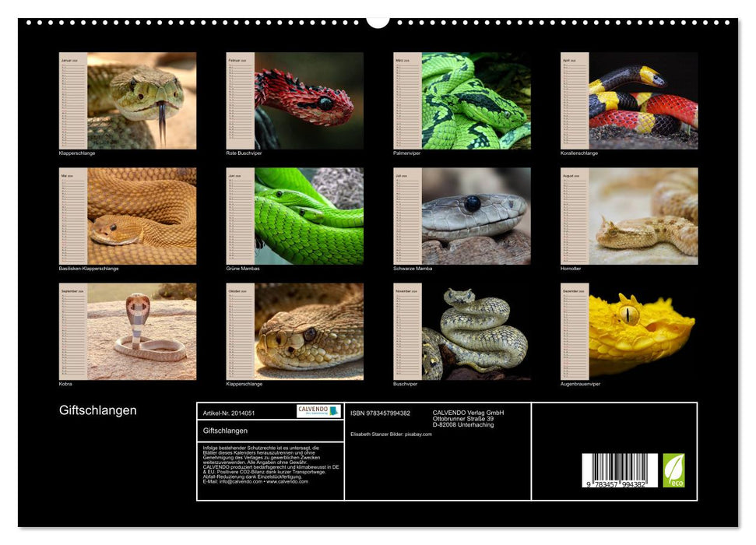The height and width of the screenshot is (545, 756).
Task: Click the CALVENDO publisher logo
Action: [318, 410]
